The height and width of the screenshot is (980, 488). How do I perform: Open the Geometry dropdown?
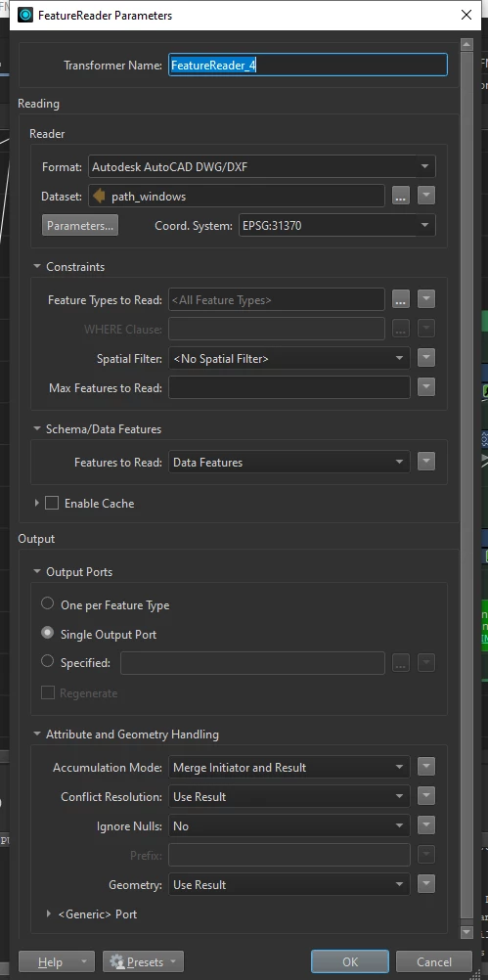tap(289, 884)
